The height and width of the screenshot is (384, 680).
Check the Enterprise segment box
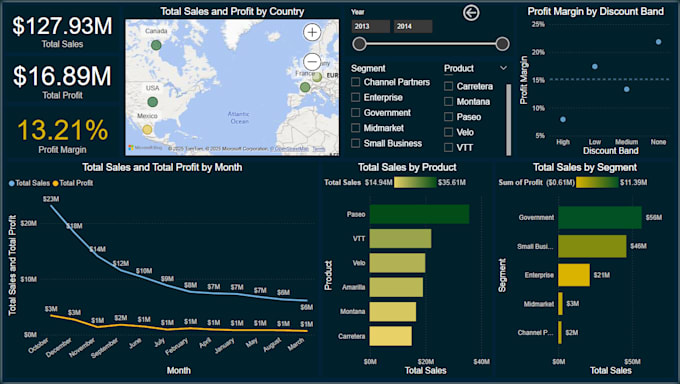pyautogui.click(x=356, y=97)
